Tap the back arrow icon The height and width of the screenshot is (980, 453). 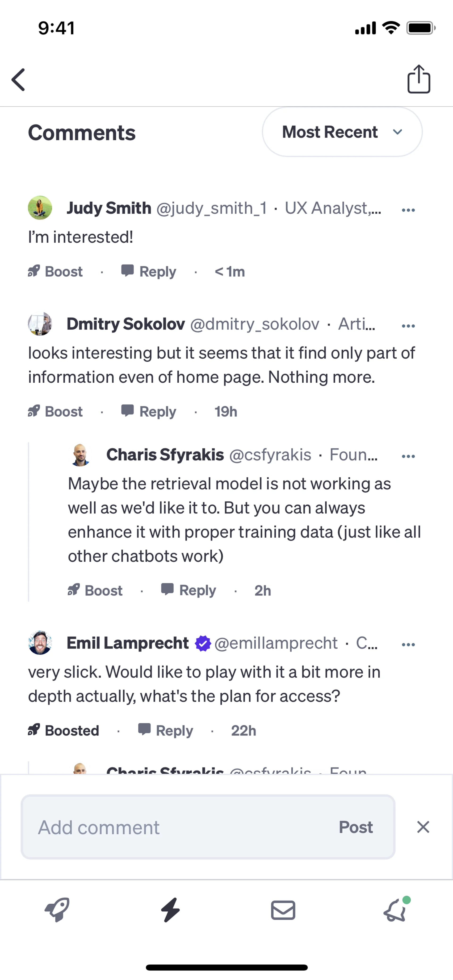click(x=18, y=80)
